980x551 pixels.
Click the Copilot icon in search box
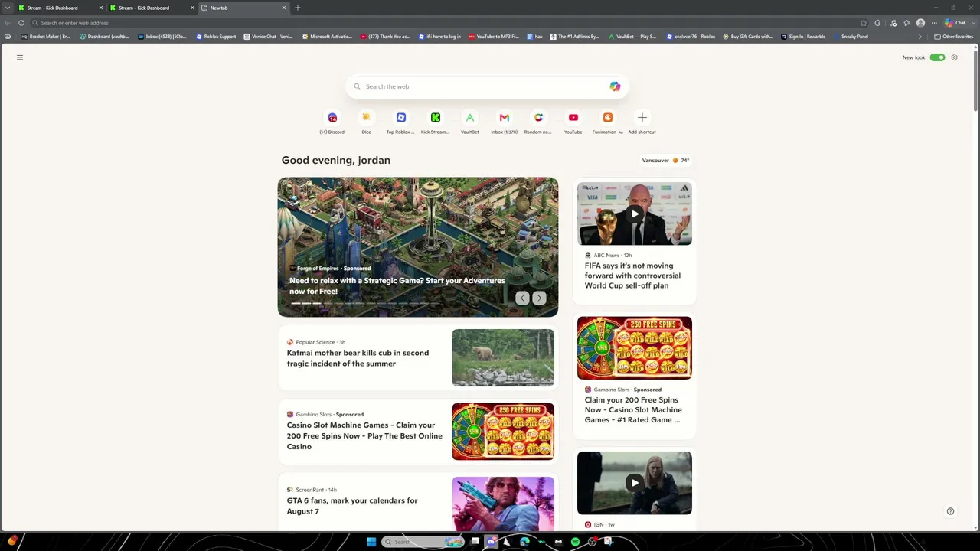pyautogui.click(x=615, y=86)
